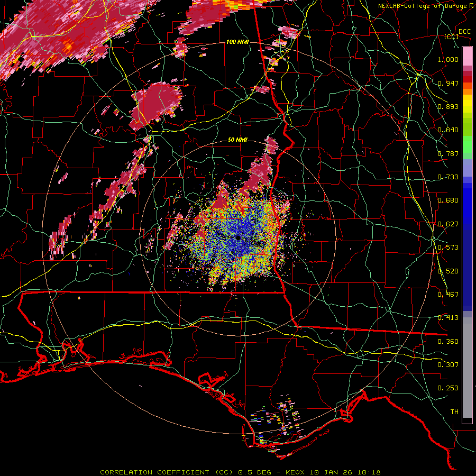Click the black radar site dot at the center
This screenshot has width=476, height=476.
(x=239, y=237)
